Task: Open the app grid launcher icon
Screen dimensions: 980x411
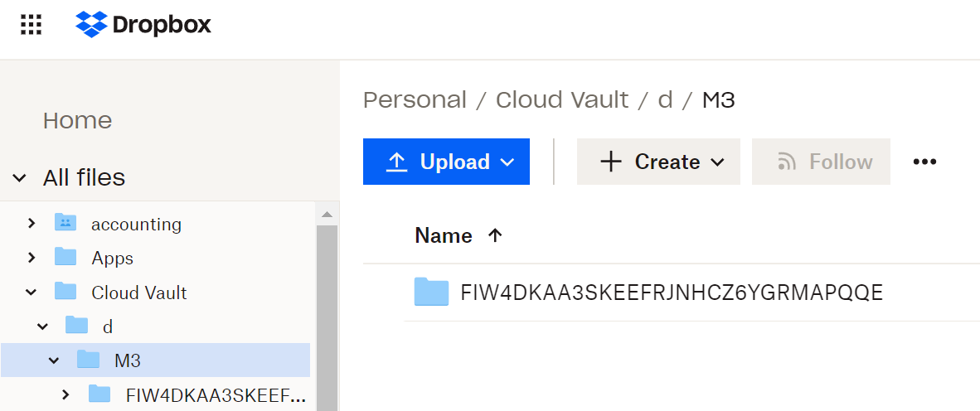Action: [x=31, y=25]
